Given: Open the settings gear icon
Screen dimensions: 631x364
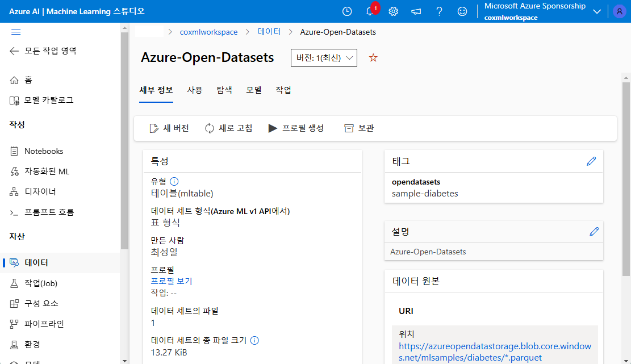Looking at the screenshot, I should (393, 11).
